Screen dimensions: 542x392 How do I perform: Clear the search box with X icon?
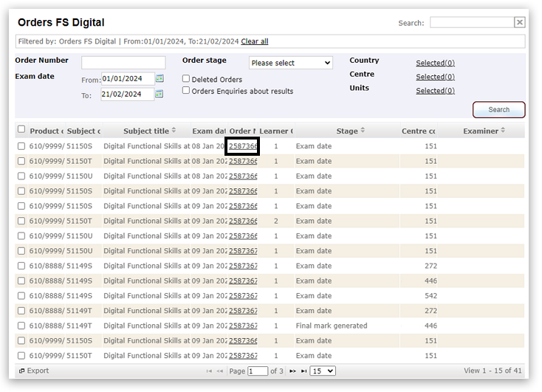click(x=520, y=23)
